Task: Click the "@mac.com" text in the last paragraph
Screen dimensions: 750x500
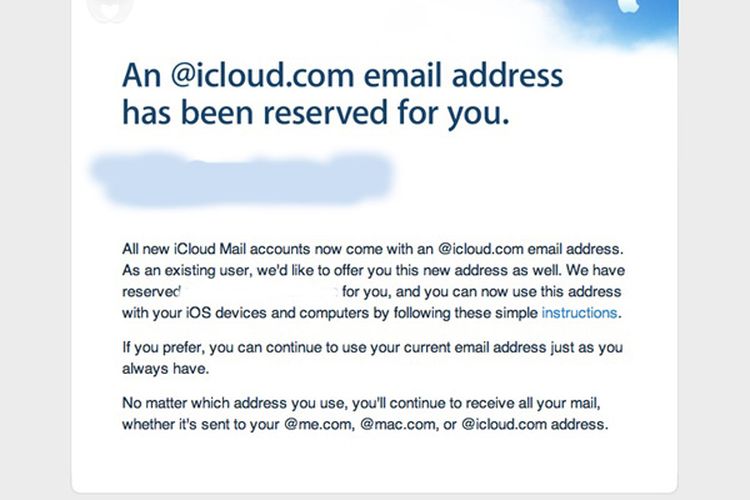Action: point(399,424)
